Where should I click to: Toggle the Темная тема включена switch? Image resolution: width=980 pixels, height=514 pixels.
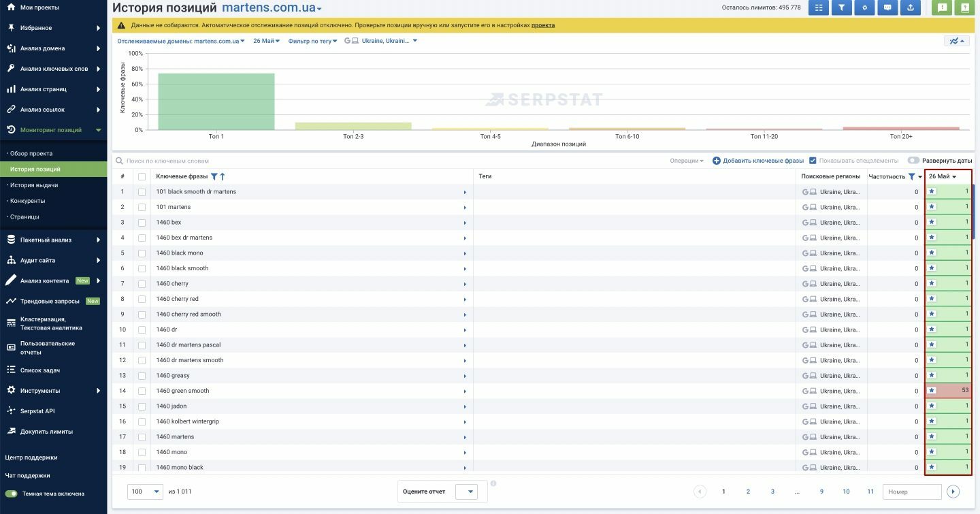11,494
